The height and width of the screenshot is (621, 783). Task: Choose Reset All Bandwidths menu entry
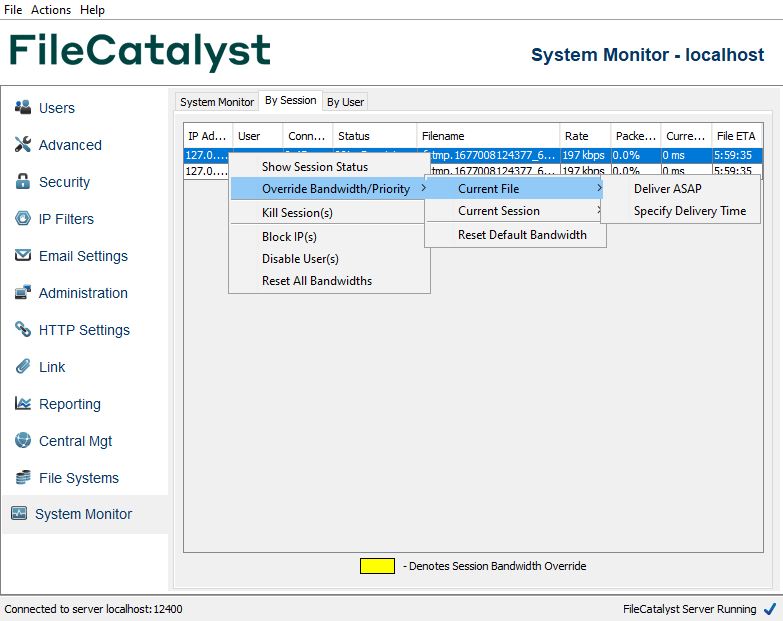[330, 281]
